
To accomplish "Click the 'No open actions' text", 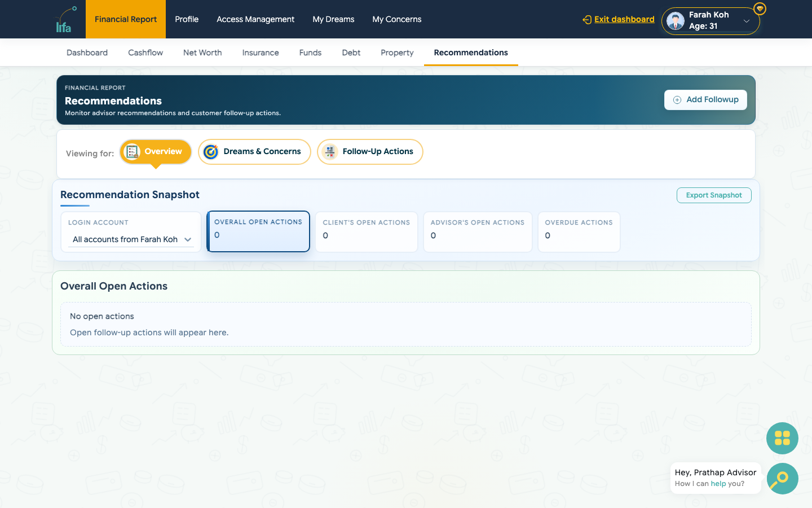I will coord(102,316).
